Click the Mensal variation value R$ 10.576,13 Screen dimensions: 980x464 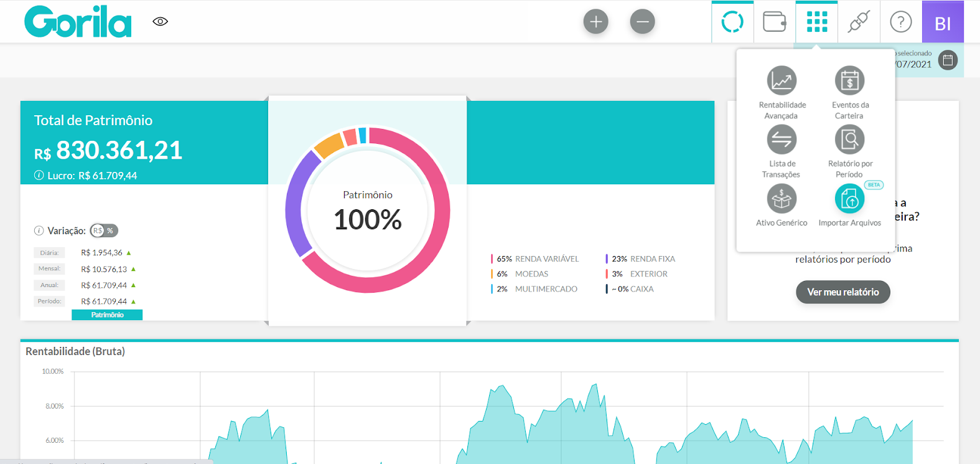104,269
